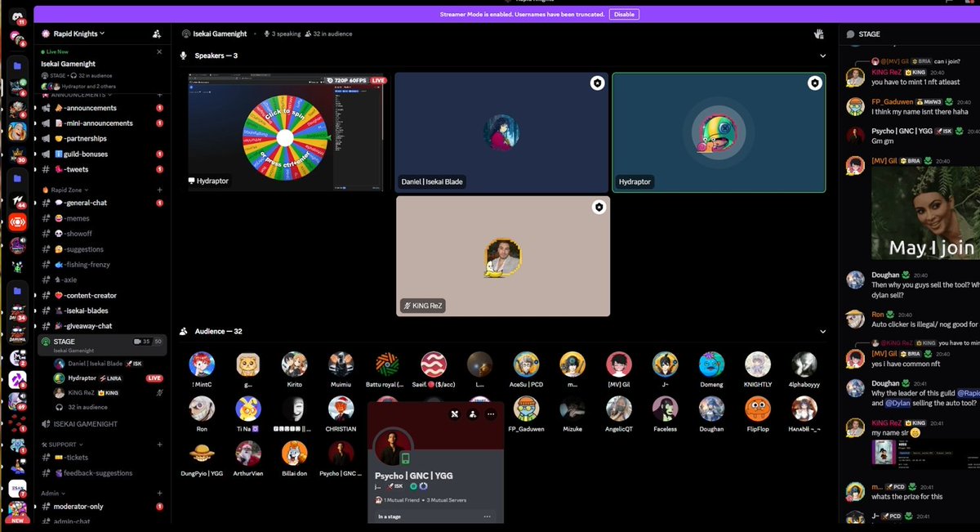Add a channel to the Admin category
The width and height of the screenshot is (980, 532).
coord(160,493)
